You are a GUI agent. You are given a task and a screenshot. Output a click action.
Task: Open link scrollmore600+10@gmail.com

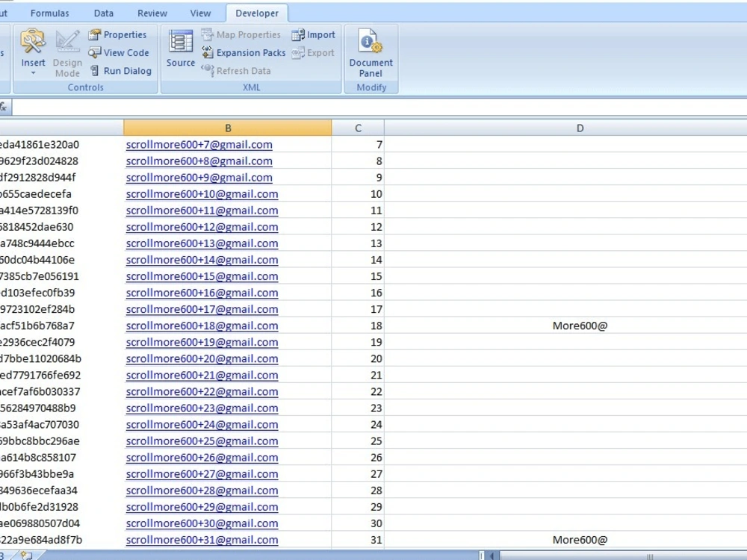(x=202, y=194)
